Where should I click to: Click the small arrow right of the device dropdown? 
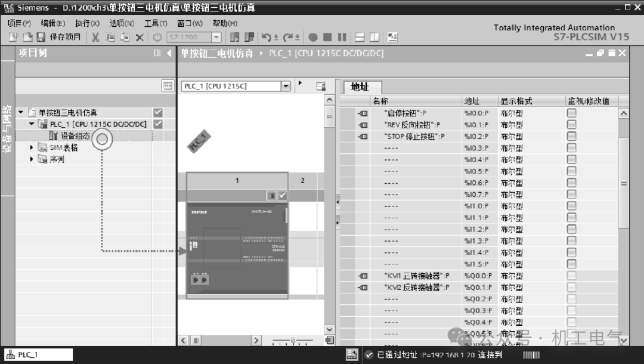(x=300, y=84)
